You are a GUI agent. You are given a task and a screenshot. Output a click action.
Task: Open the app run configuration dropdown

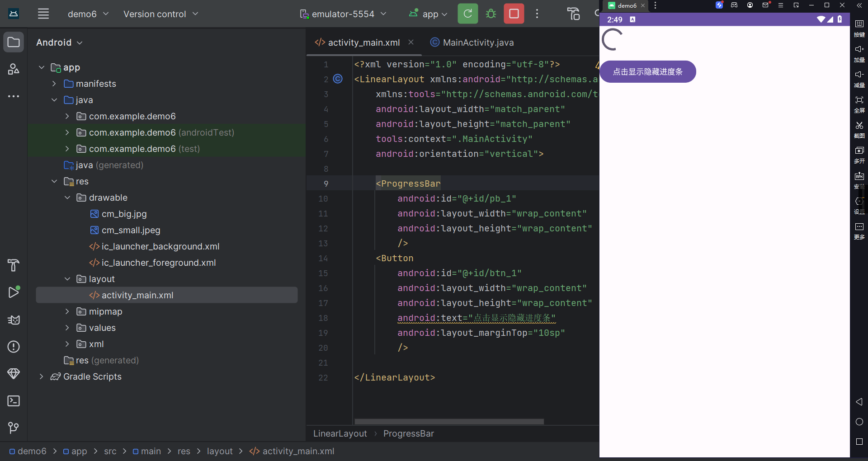point(428,14)
